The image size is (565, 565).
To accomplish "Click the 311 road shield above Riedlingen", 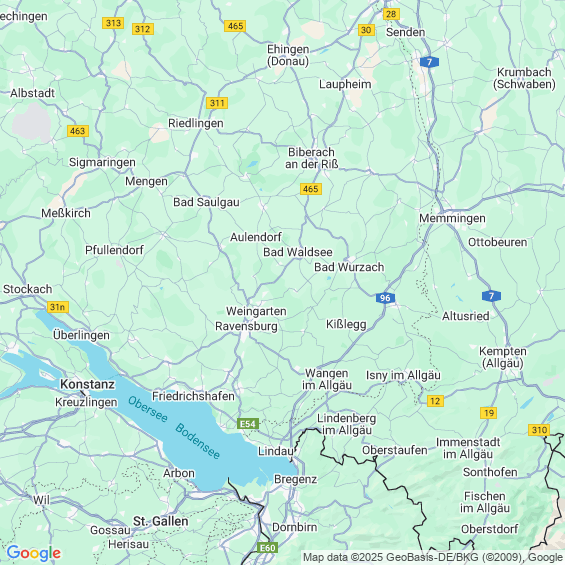I will tap(217, 103).
